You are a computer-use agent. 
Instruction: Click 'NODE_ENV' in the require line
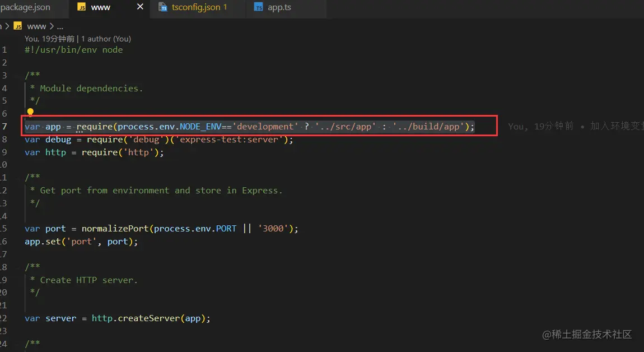tap(200, 127)
